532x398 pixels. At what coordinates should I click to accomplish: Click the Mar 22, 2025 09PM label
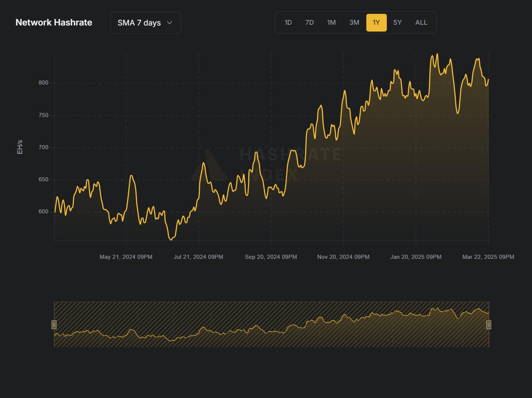point(488,257)
